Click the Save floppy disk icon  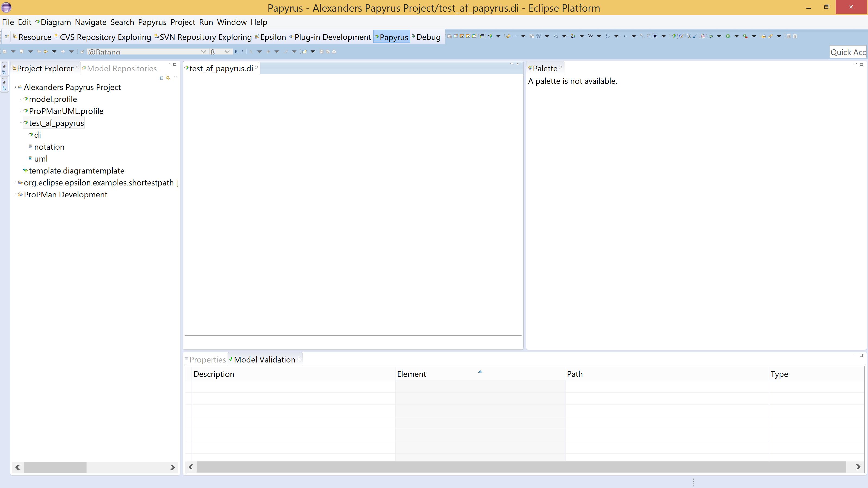[321, 52]
